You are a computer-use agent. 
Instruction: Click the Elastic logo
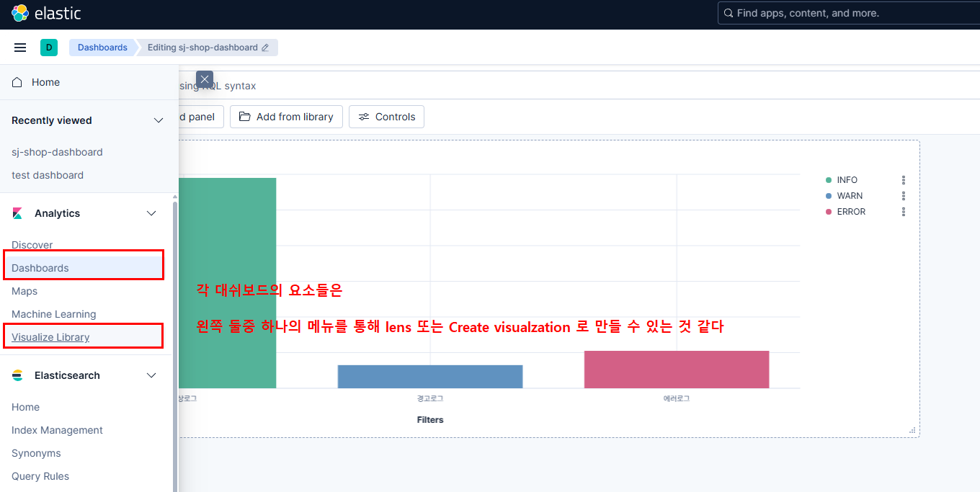46,13
